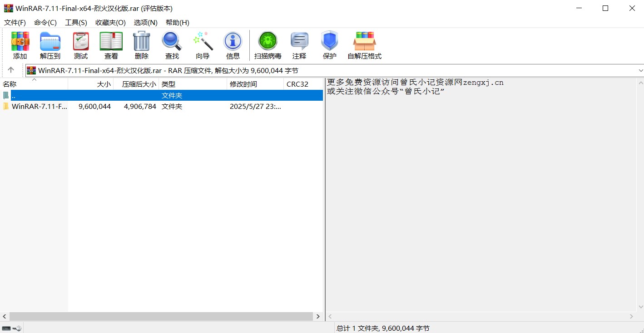The width and height of the screenshot is (644, 333).
Task: Click the file list scroll right arrow
Action: pyautogui.click(x=318, y=316)
